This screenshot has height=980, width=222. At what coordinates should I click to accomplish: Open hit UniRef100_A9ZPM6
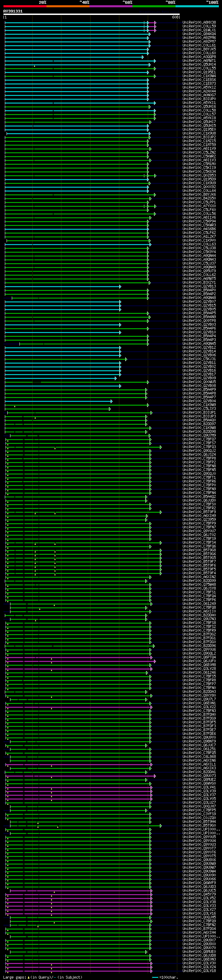(x=199, y=38)
